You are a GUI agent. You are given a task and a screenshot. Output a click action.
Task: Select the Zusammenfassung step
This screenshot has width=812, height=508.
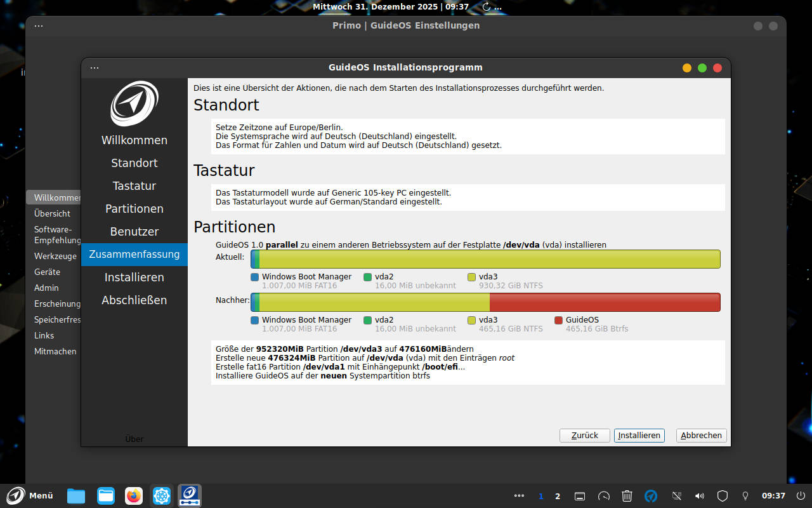(x=134, y=255)
